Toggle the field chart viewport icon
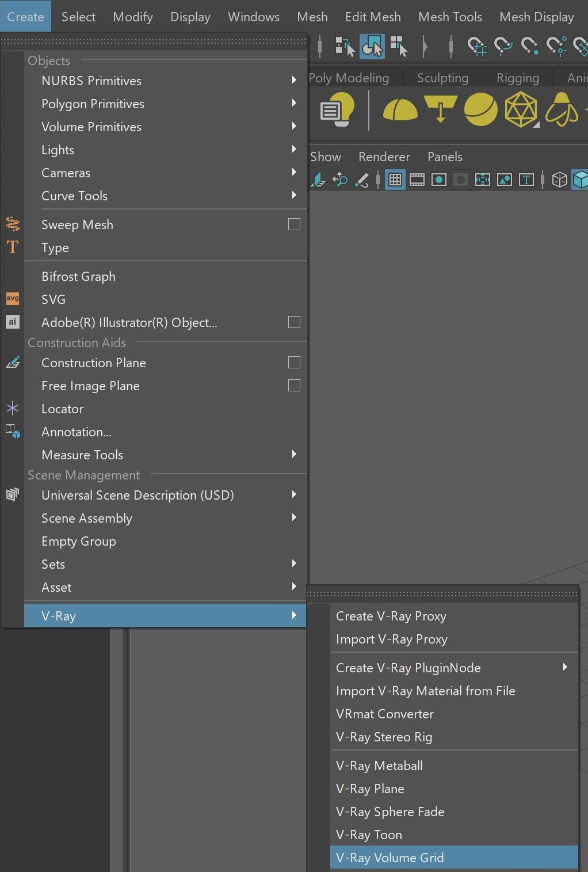 tap(483, 180)
